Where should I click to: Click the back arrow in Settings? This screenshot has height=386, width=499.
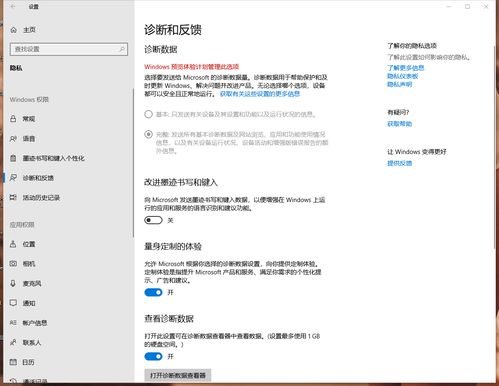coord(13,6)
